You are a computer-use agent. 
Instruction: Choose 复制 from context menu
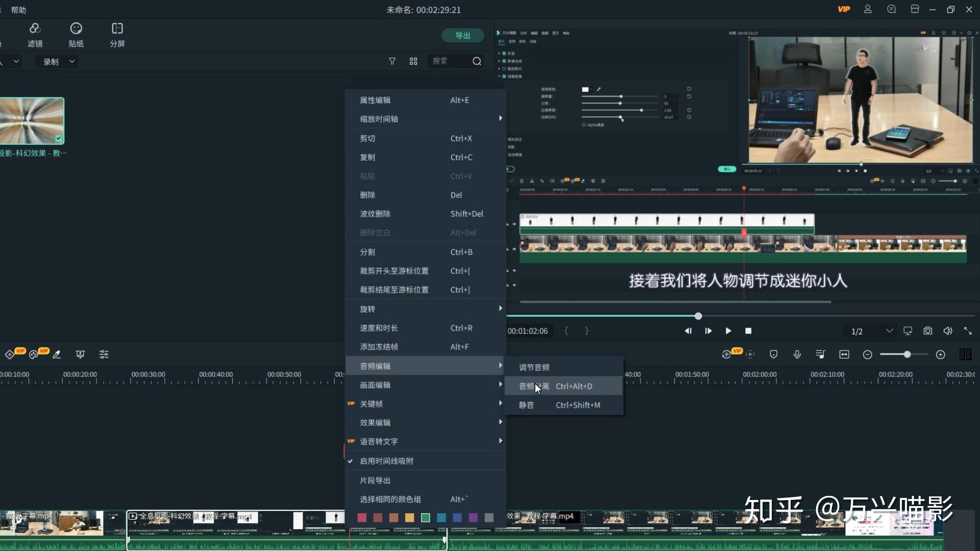click(426, 157)
